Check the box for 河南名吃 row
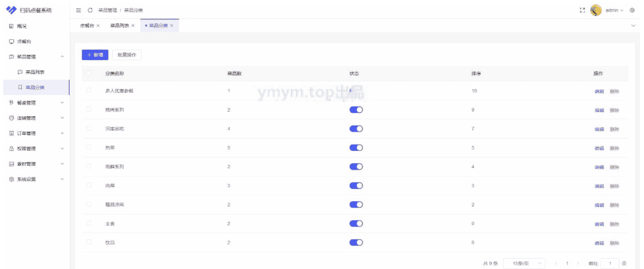This screenshot has width=644, height=269. point(89,128)
